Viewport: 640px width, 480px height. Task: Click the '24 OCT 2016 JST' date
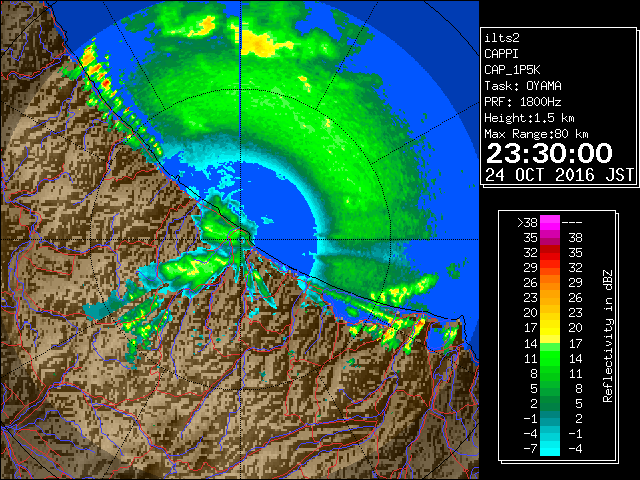tap(560, 175)
